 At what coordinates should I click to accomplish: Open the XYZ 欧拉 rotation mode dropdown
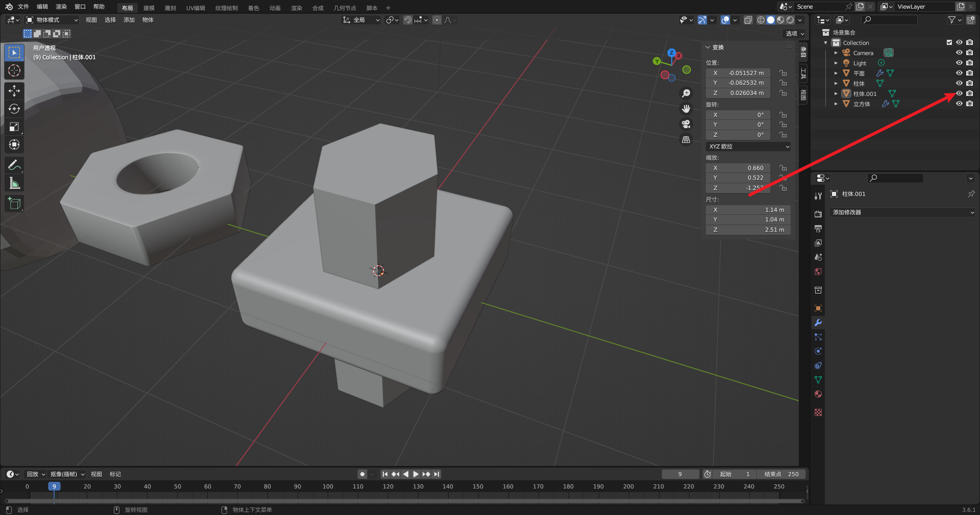pos(749,146)
